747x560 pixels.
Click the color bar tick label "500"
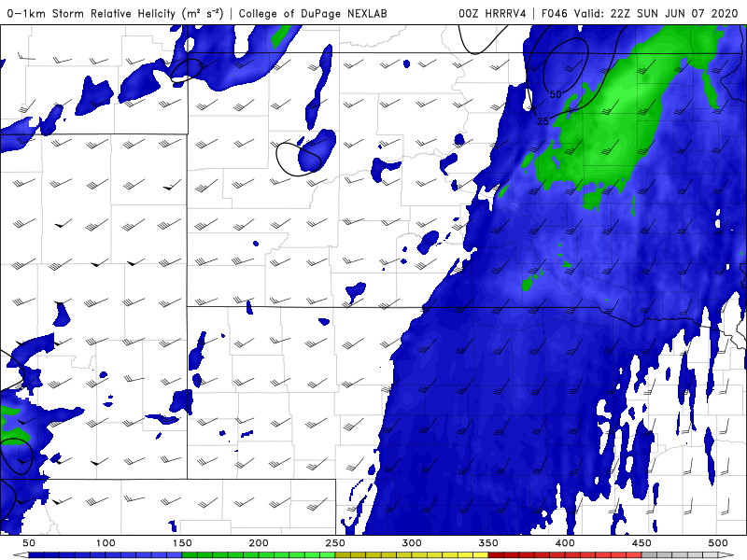(718, 543)
